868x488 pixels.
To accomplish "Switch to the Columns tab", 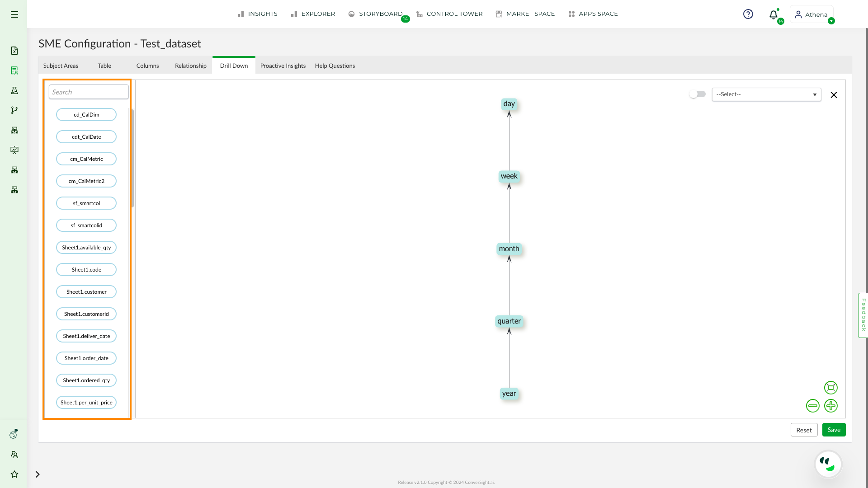I will (x=147, y=66).
